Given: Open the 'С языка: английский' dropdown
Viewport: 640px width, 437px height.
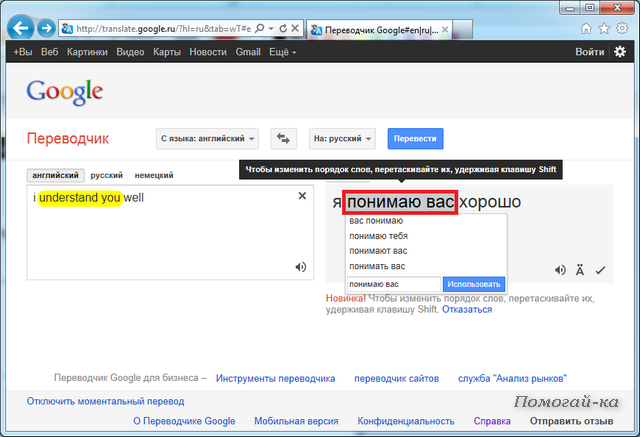Looking at the screenshot, I should click(207, 139).
